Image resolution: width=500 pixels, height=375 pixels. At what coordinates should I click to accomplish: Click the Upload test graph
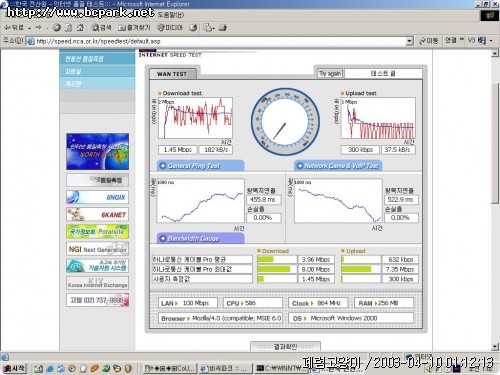(378, 118)
